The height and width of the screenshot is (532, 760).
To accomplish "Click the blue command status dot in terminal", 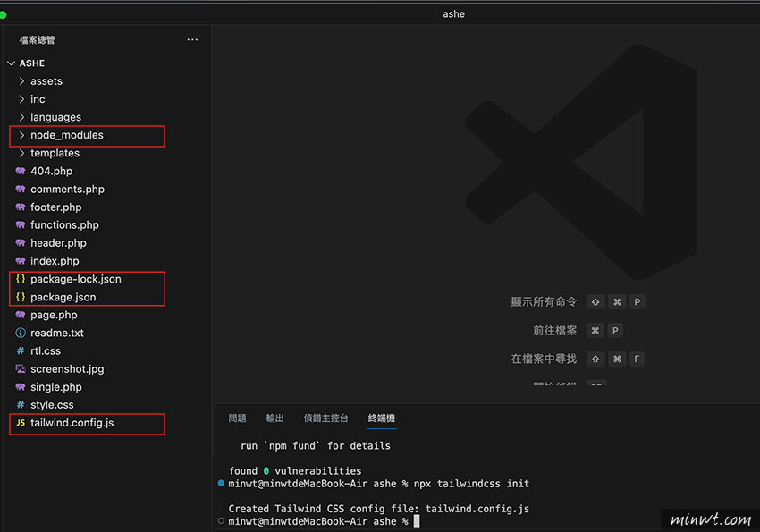I will (x=221, y=483).
